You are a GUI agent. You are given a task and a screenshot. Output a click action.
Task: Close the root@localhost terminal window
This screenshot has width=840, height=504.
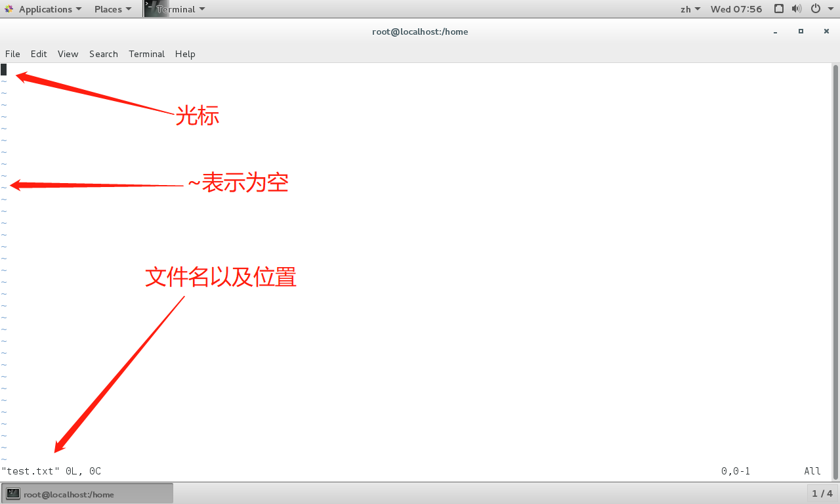[826, 31]
